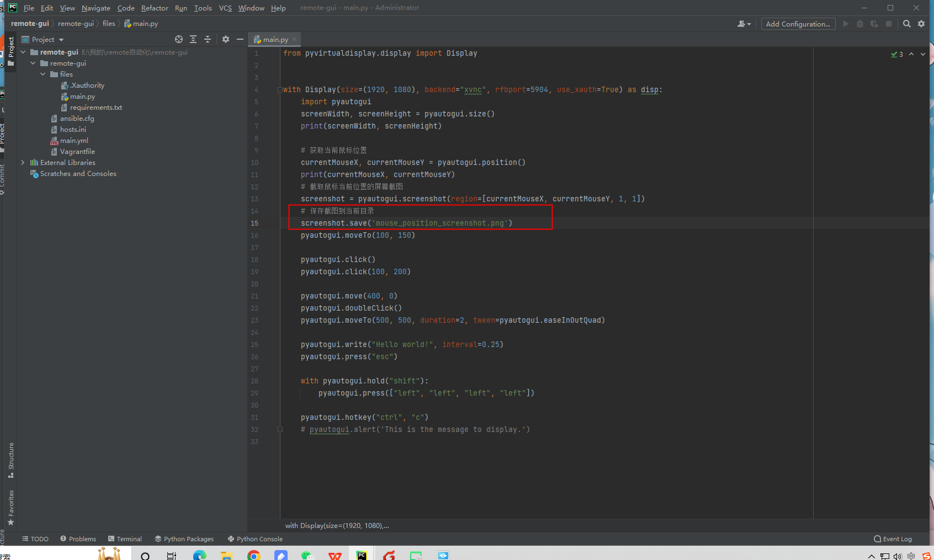Click the Search Everywhere magnifier icon

tap(907, 24)
